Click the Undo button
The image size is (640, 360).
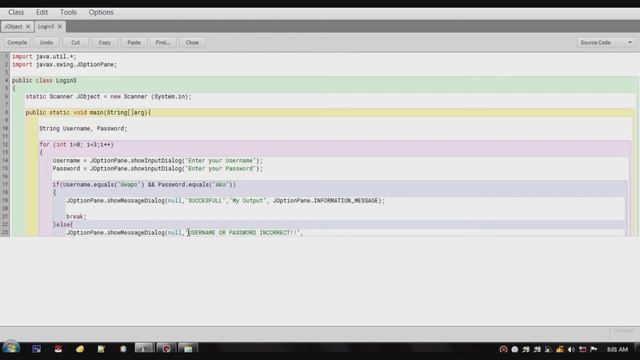click(x=46, y=42)
